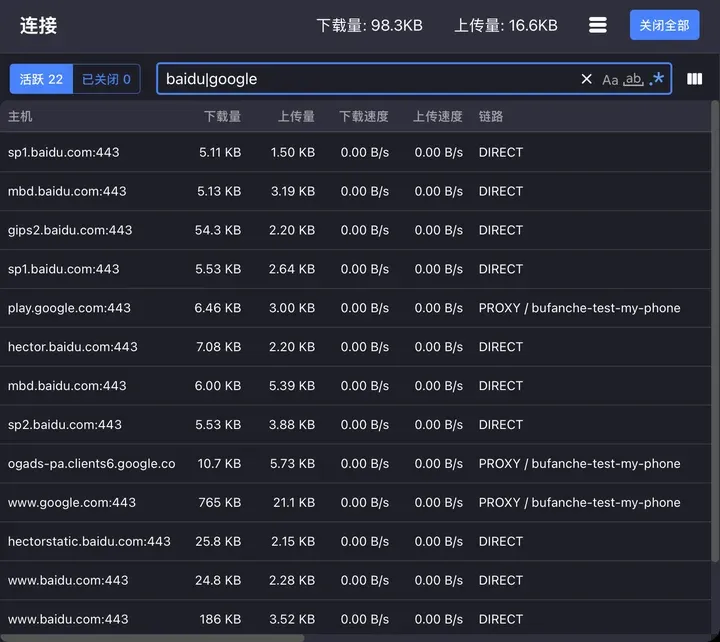
Task: Click the vertical scrollbar on right
Action: coord(715,331)
